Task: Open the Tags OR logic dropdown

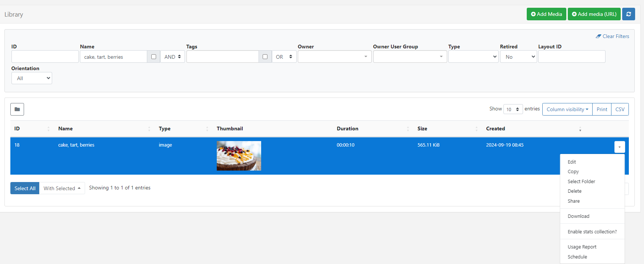Action: point(284,57)
